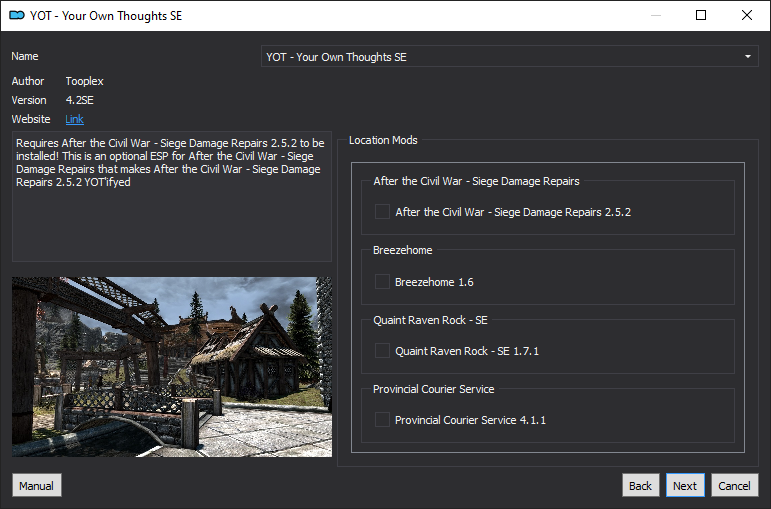This screenshot has height=509, width=771.
Task: Minimize the installer window
Action: (x=656, y=15)
